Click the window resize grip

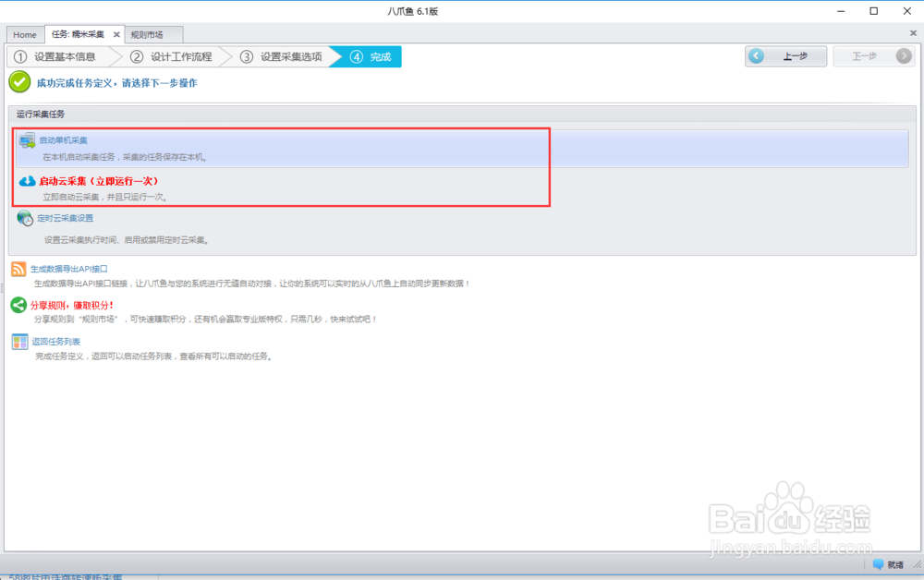917,564
